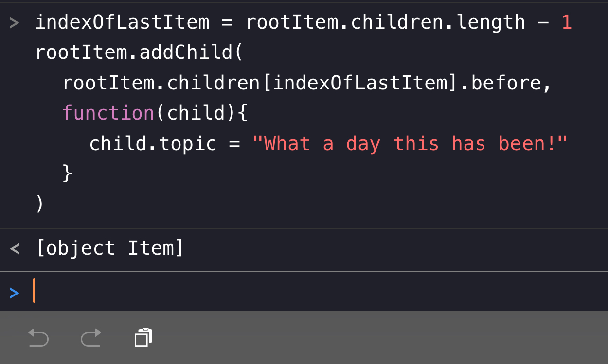The width and height of the screenshot is (608, 364).
Task: Click child.topic in the assignment line
Action: pyautogui.click(x=153, y=143)
